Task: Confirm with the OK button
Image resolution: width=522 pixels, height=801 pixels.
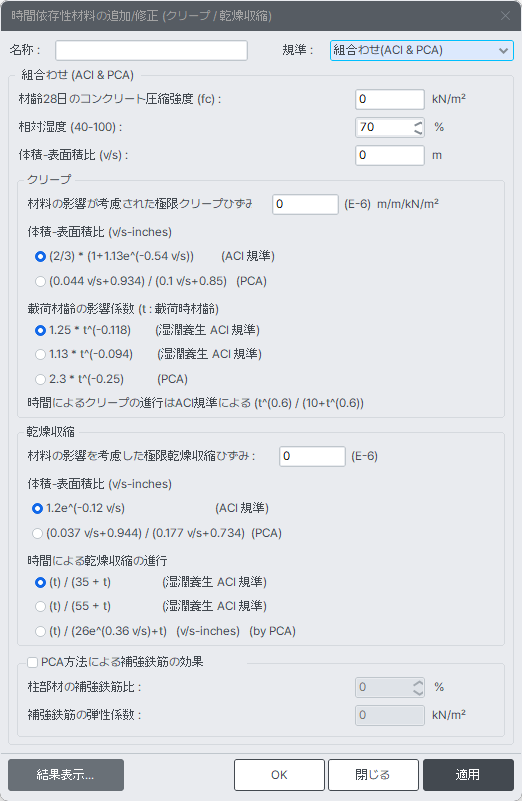Action: (x=279, y=775)
